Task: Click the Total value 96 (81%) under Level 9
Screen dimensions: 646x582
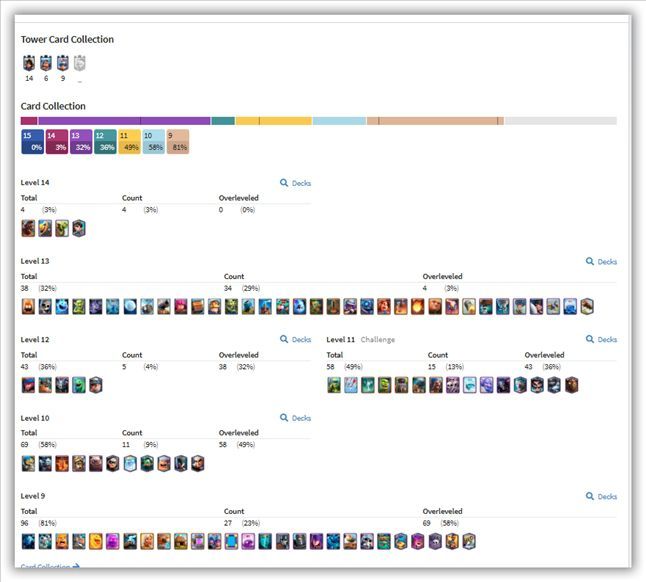Action: [x=39, y=523]
